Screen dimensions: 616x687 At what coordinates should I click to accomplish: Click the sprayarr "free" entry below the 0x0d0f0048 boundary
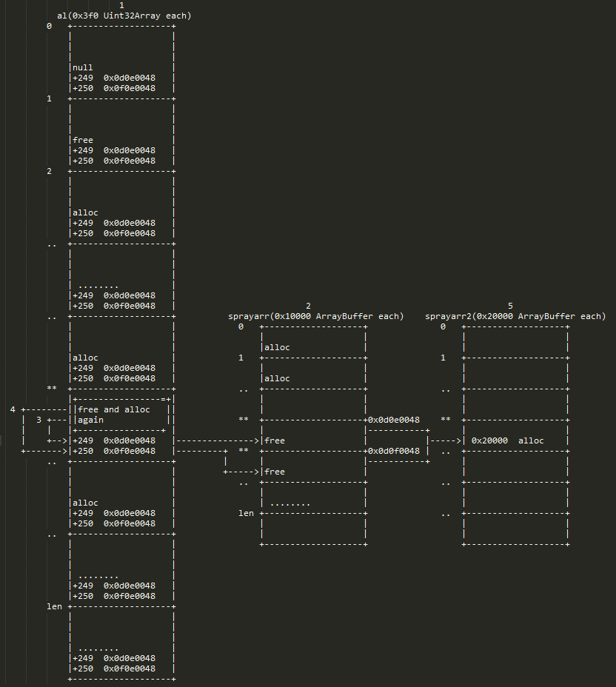[275, 472]
